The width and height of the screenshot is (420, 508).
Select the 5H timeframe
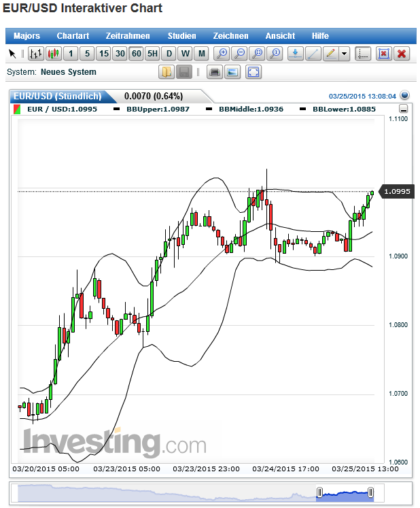click(152, 54)
